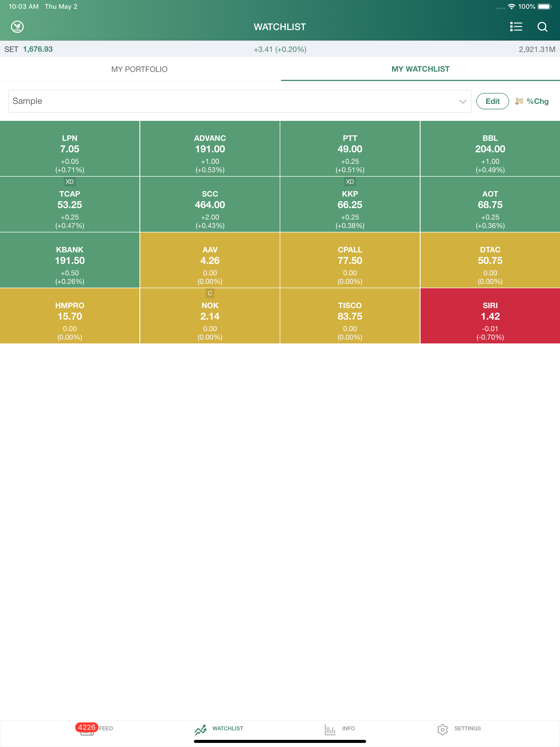Open the SET index value link

pyautogui.click(x=38, y=49)
